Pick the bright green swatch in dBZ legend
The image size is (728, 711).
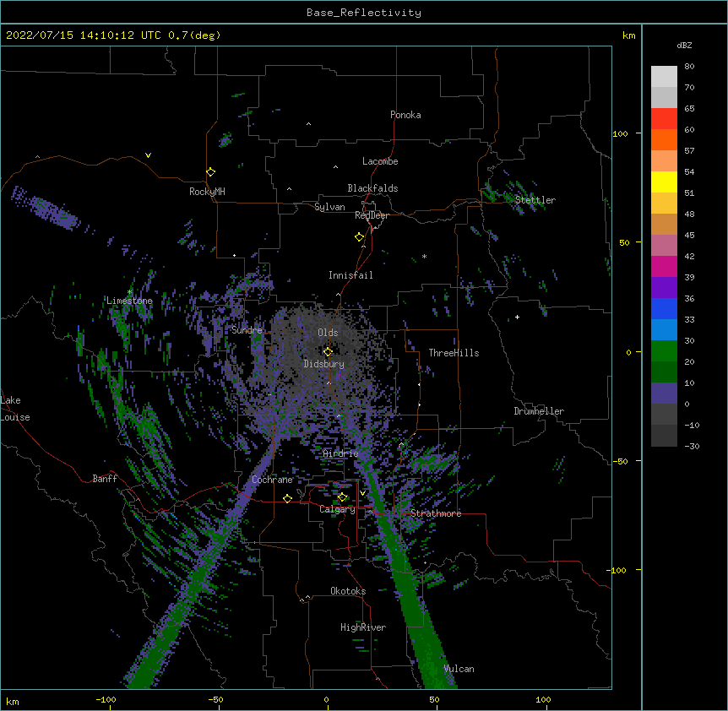(x=664, y=351)
